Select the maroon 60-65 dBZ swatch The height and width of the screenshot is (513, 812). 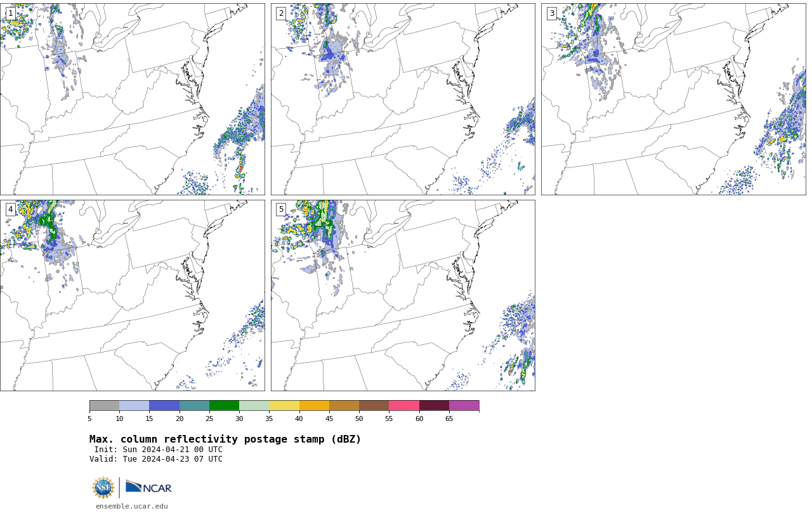click(434, 406)
